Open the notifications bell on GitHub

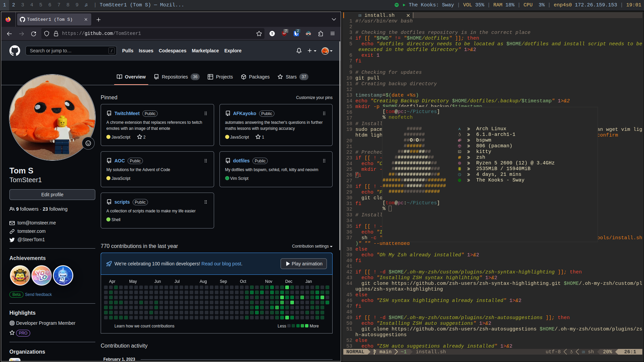[x=299, y=51]
